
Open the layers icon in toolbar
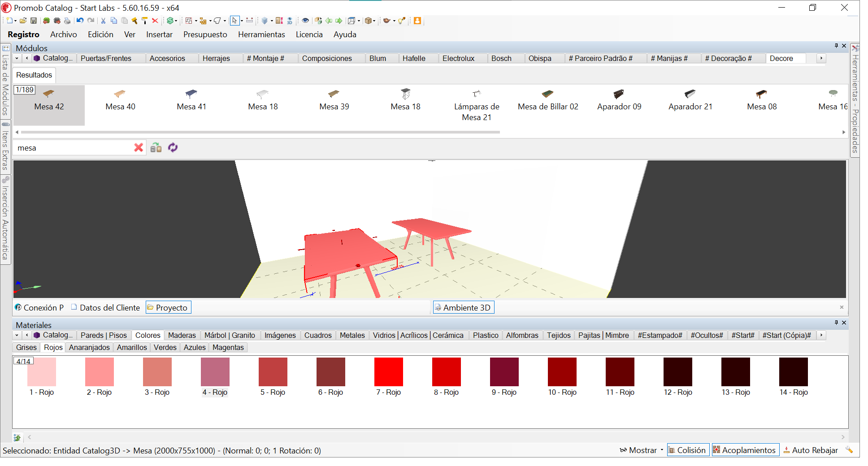[265, 21]
